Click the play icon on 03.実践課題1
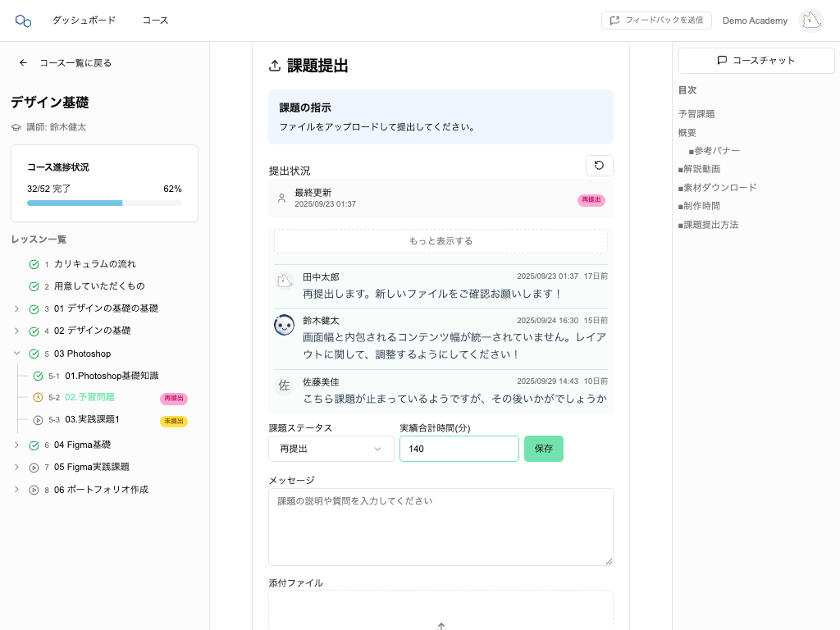840x630 pixels. [36, 420]
